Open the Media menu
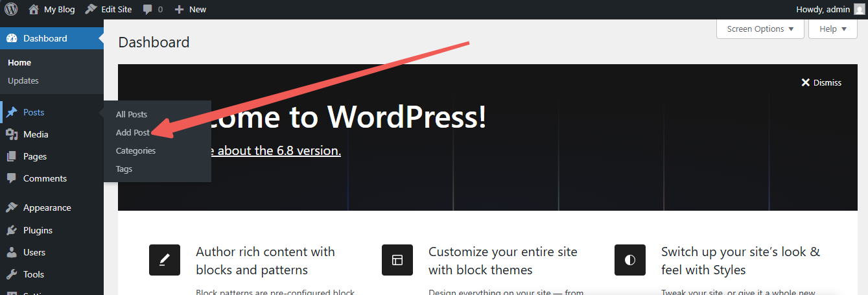This screenshot has width=868, height=295. tap(52, 134)
